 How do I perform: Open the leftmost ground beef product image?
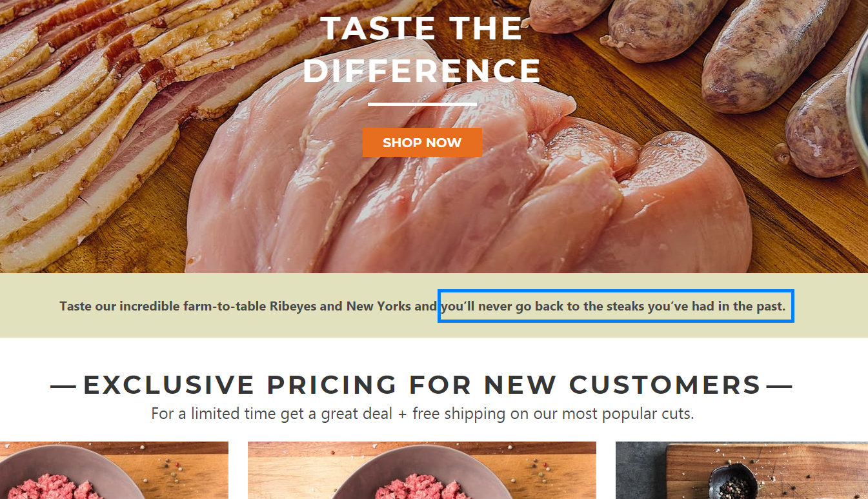(x=114, y=471)
